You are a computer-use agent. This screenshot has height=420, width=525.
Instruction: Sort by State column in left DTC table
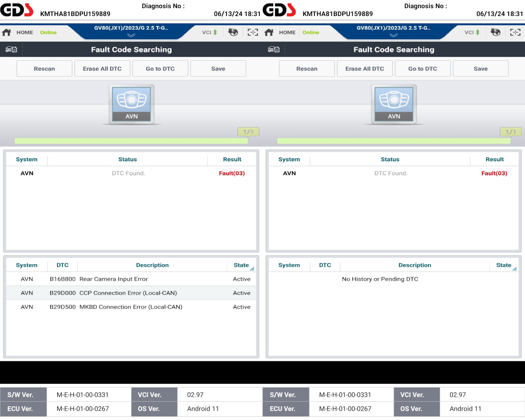point(241,265)
